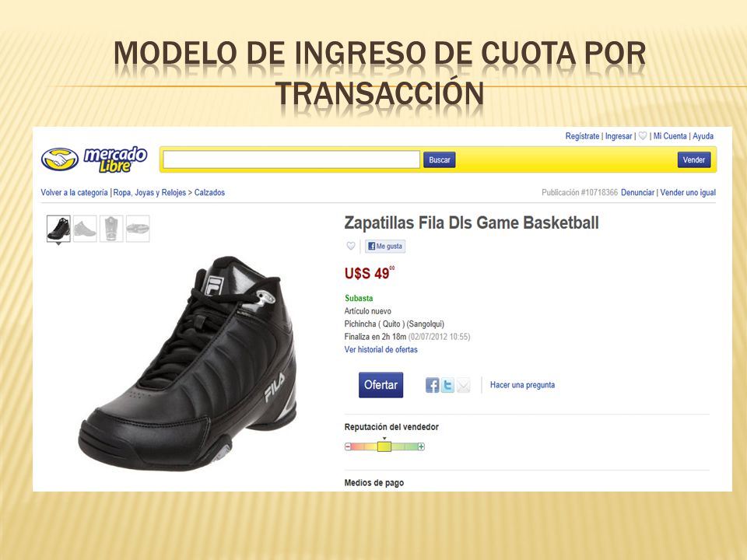Select the grey shoe second thumbnail
This screenshot has height=560, width=747.
pyautogui.click(x=85, y=229)
